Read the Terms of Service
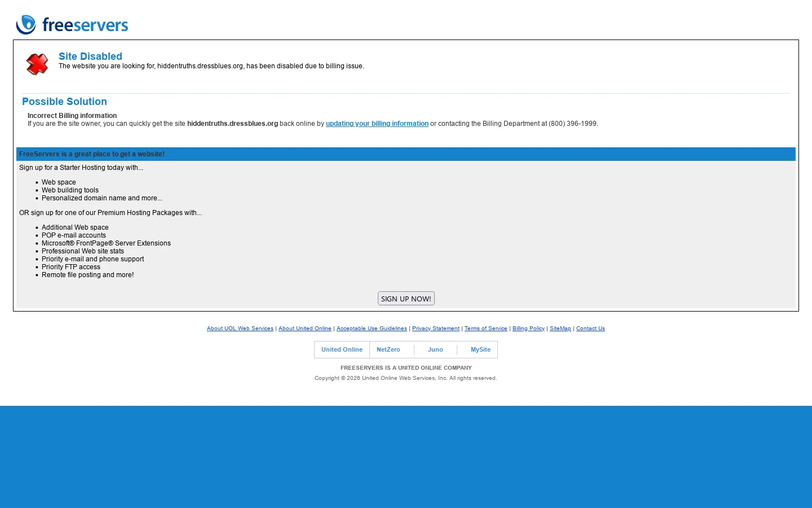The height and width of the screenshot is (508, 812). coord(486,329)
